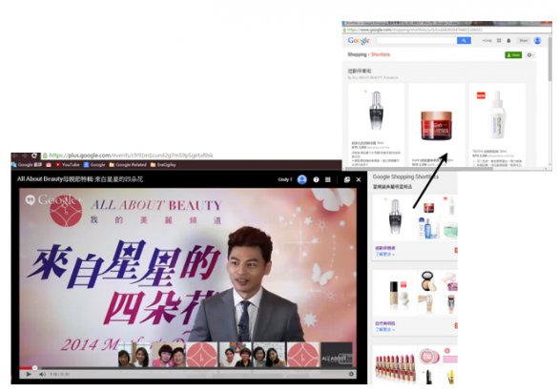
Task: Reload the Google+ page
Action: click(x=34, y=155)
